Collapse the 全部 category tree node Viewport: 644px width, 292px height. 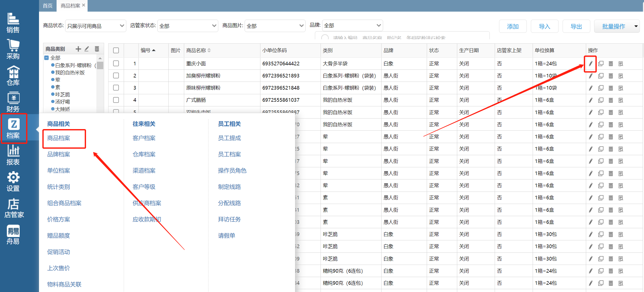point(46,58)
